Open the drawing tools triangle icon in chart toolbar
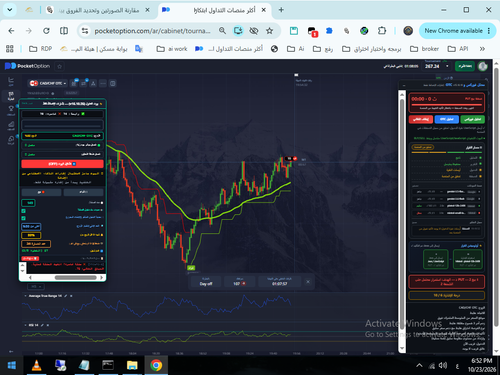Image resolution: width=500 pixels, height=375 pixels. [93, 83]
